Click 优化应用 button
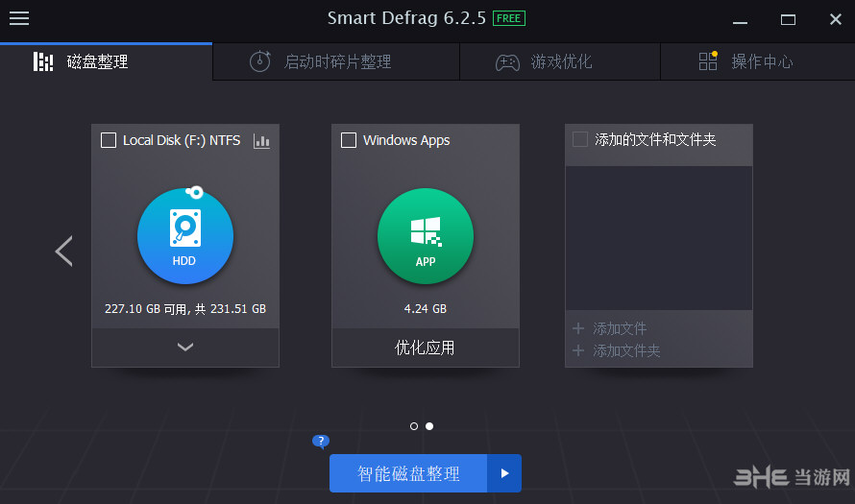855x504 pixels. coord(426,348)
